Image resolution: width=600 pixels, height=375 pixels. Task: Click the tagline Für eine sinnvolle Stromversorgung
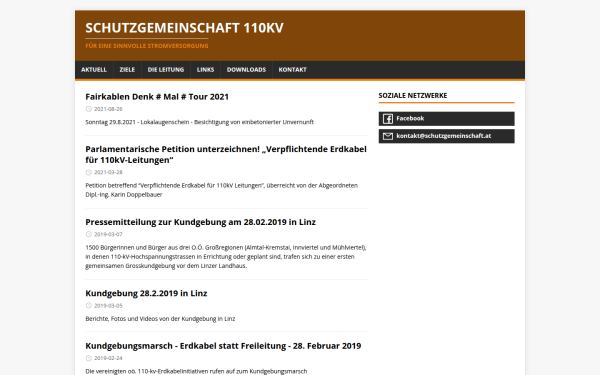[147, 46]
